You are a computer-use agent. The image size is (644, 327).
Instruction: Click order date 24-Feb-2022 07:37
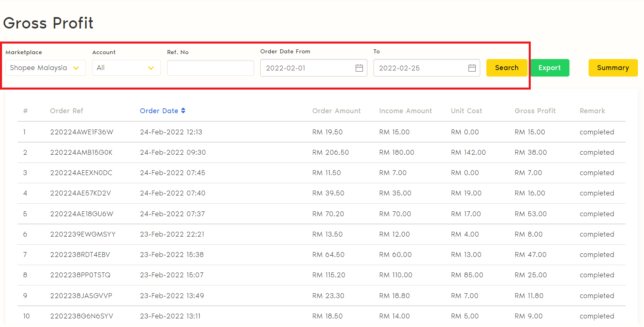click(x=172, y=214)
